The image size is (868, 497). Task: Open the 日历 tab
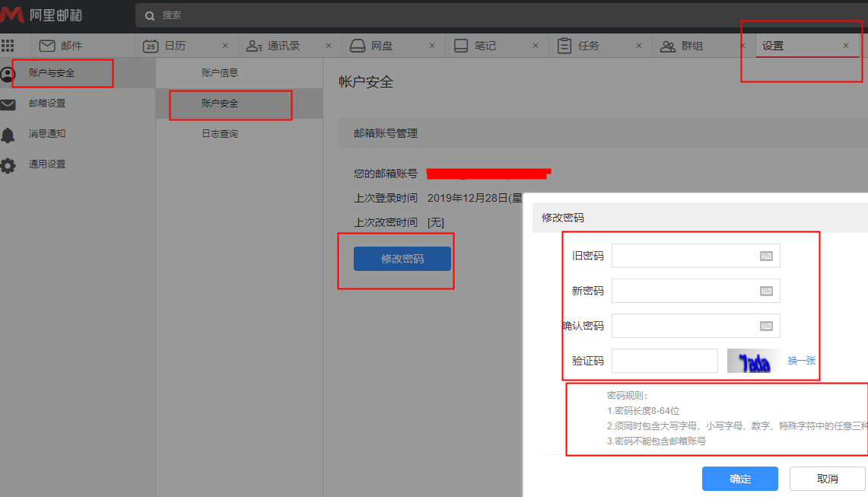pyautogui.click(x=175, y=46)
